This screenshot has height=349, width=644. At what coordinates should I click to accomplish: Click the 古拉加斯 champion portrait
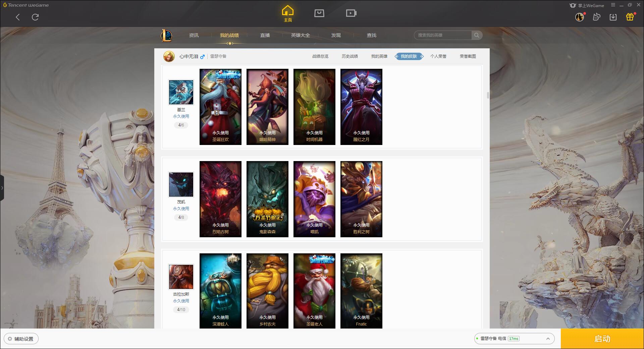click(x=181, y=277)
